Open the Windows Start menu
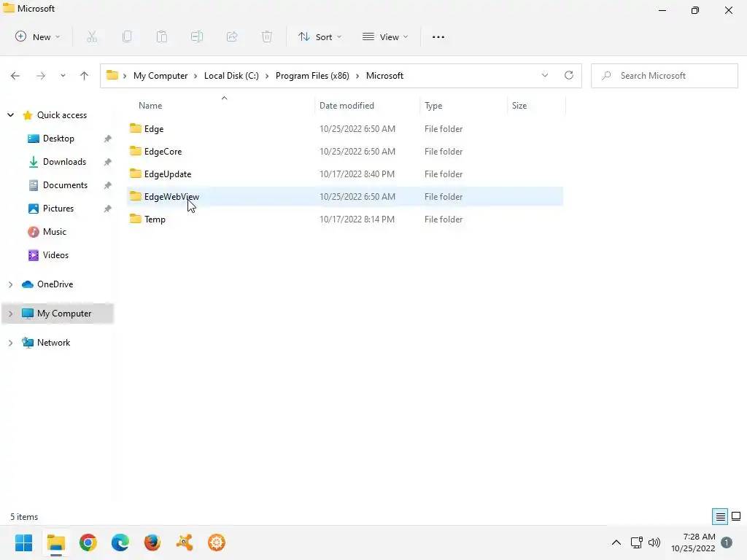The image size is (747, 560). pos(23,542)
